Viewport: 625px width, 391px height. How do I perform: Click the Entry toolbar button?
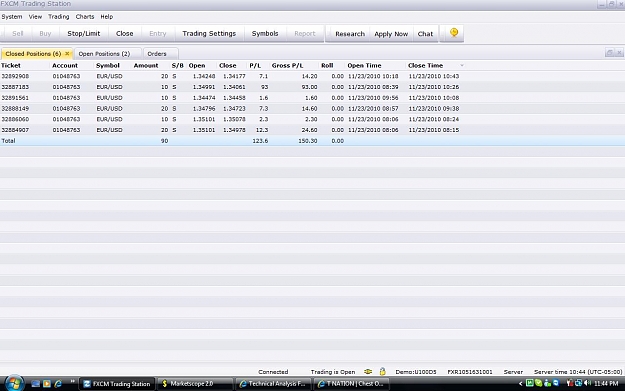pos(157,33)
